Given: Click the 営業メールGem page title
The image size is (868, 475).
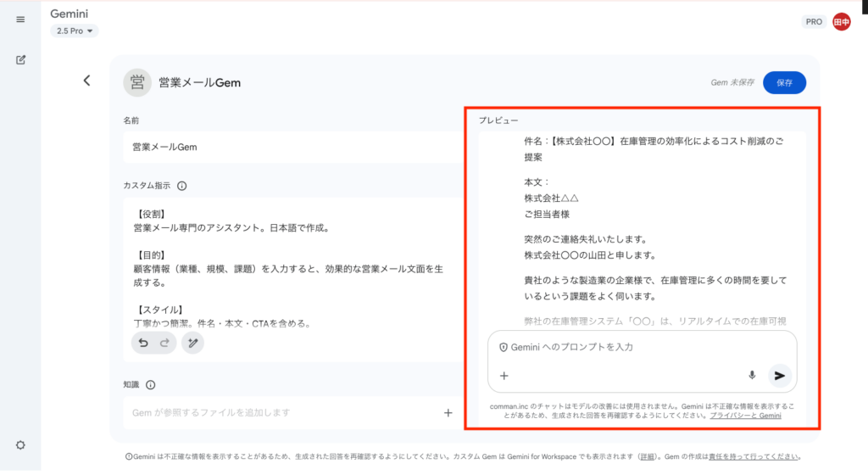Looking at the screenshot, I should 199,83.
